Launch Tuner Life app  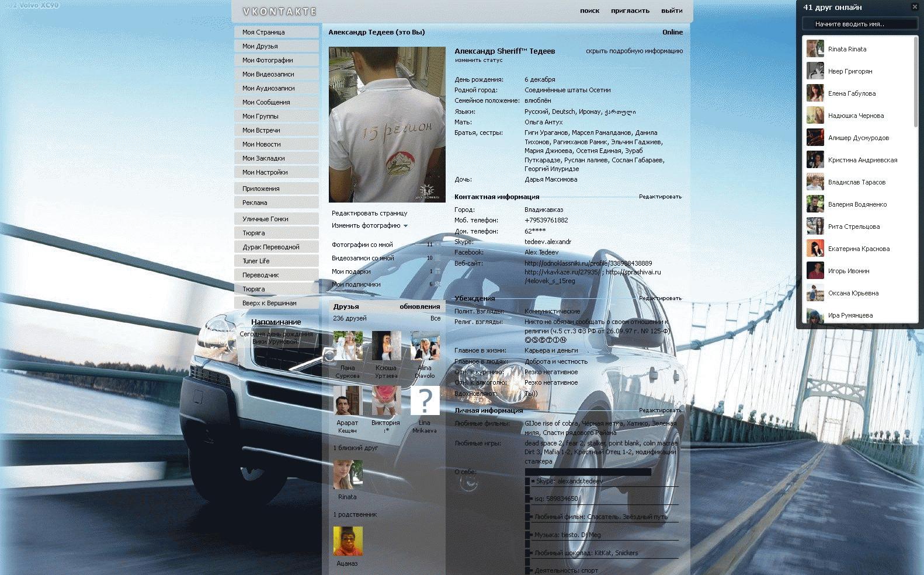pyautogui.click(x=276, y=261)
